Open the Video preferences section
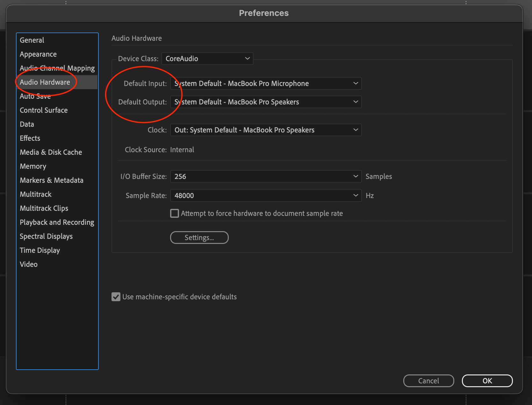The height and width of the screenshot is (405, 532). pyautogui.click(x=29, y=264)
